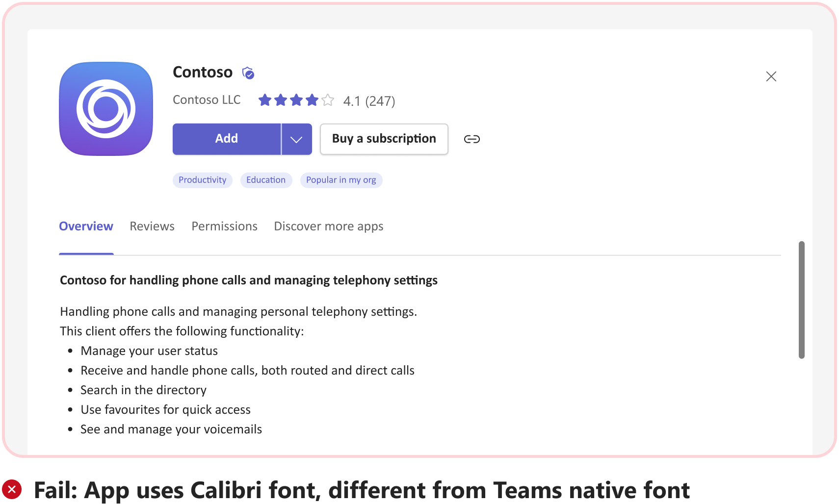
Task: Click 'Receive and handle phone calls' bullet
Action: tap(247, 371)
